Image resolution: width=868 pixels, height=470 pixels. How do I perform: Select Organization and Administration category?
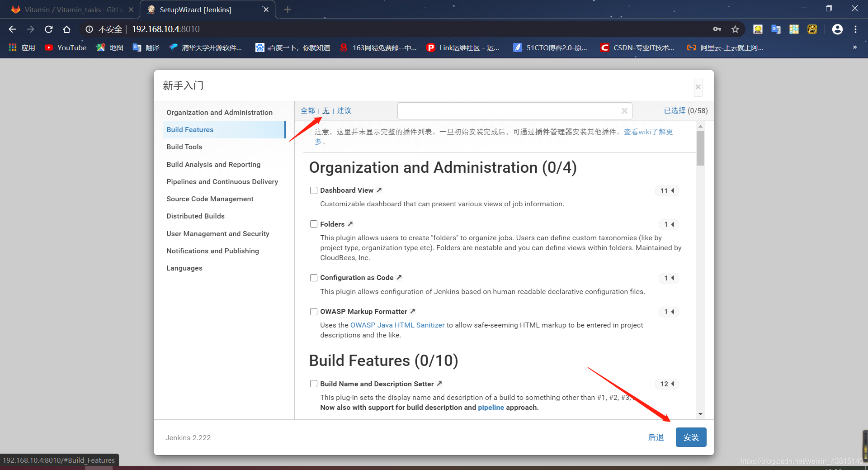219,112
